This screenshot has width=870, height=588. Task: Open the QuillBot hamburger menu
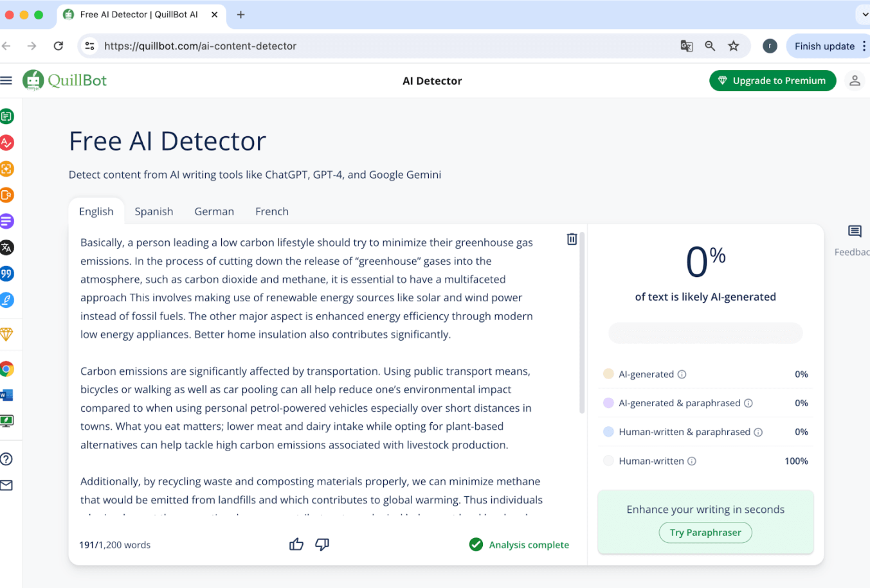(x=6, y=80)
